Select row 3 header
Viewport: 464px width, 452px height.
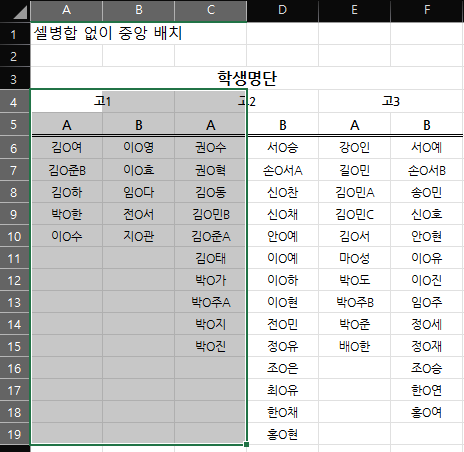pos(15,78)
